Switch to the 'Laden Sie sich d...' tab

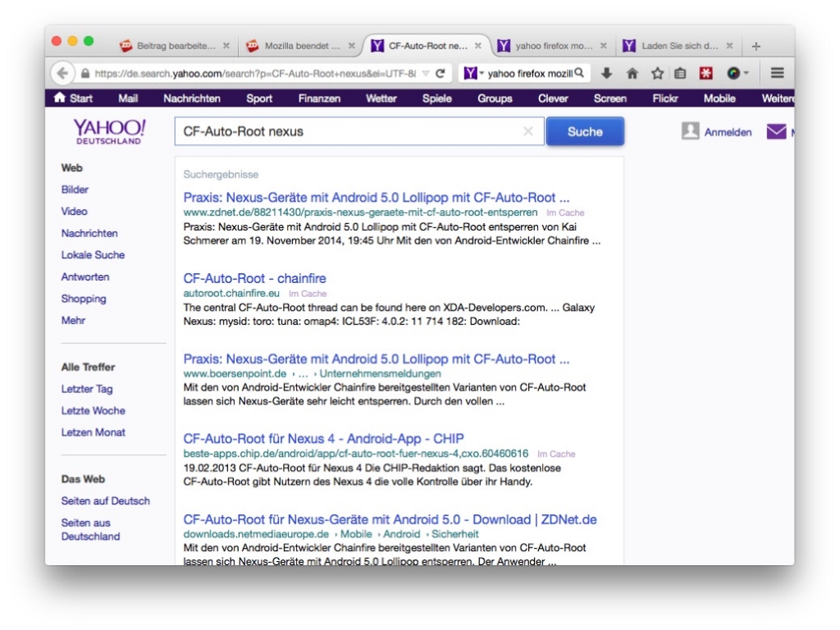coord(678,46)
